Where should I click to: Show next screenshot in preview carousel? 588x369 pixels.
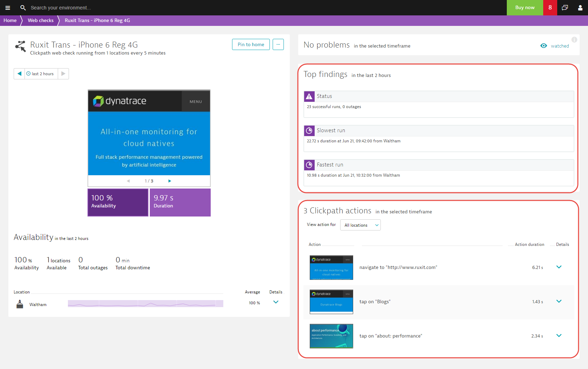170,181
